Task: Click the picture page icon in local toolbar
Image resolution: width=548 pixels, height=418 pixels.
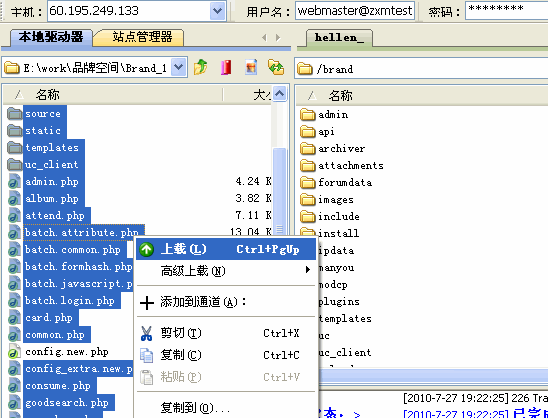Action: tap(251, 67)
